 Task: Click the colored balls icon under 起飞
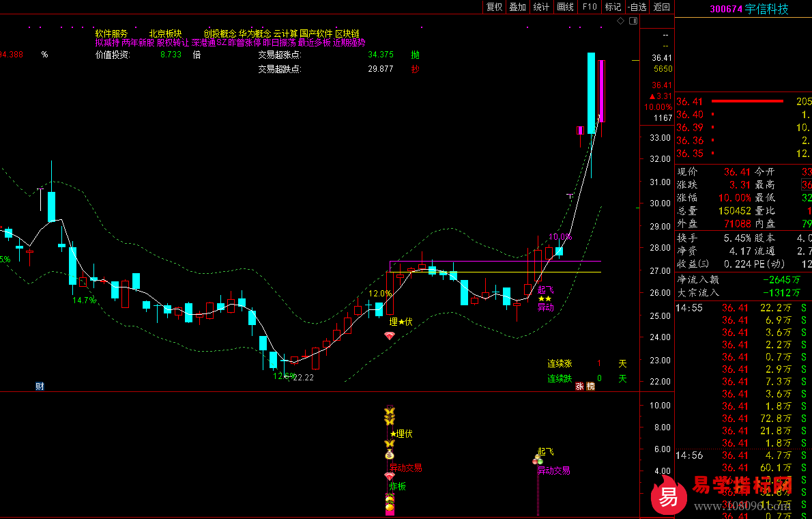coord(538,460)
